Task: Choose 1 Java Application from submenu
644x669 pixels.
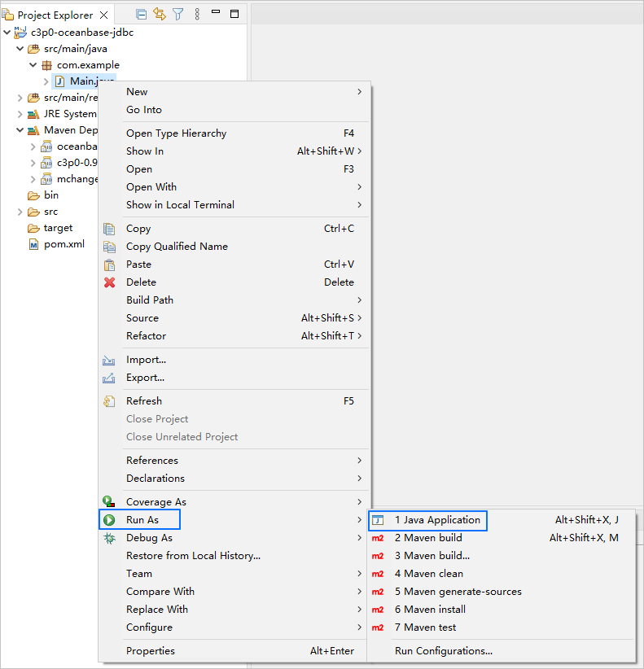Action: (x=437, y=520)
